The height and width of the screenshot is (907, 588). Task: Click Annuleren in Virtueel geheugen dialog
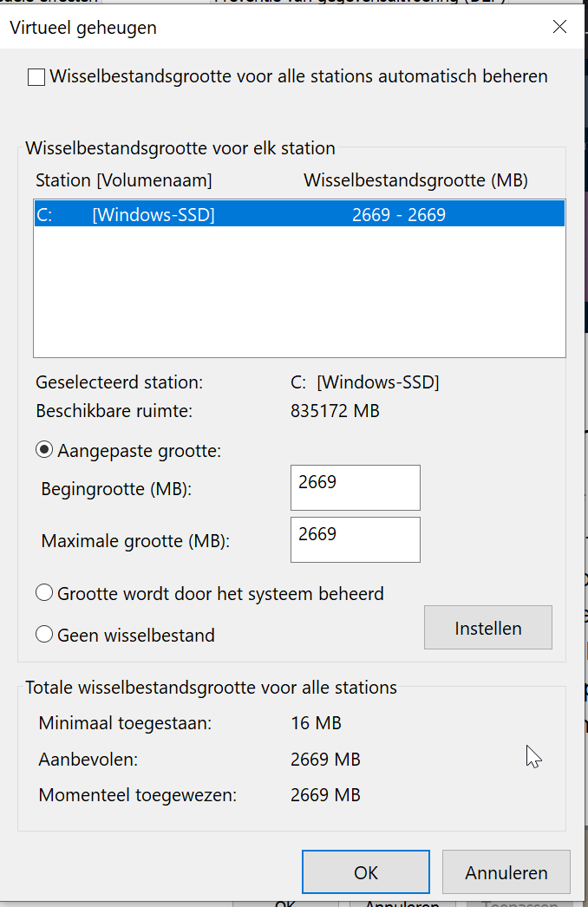click(x=506, y=872)
